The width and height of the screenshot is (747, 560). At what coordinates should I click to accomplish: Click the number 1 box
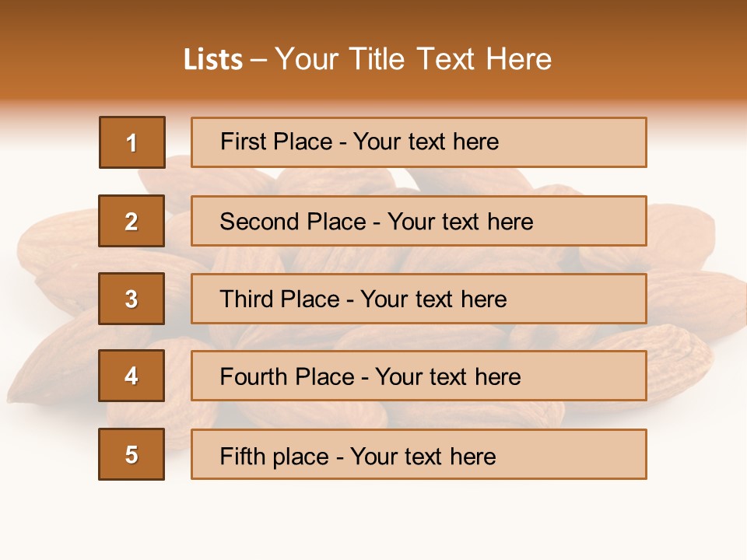point(132,142)
